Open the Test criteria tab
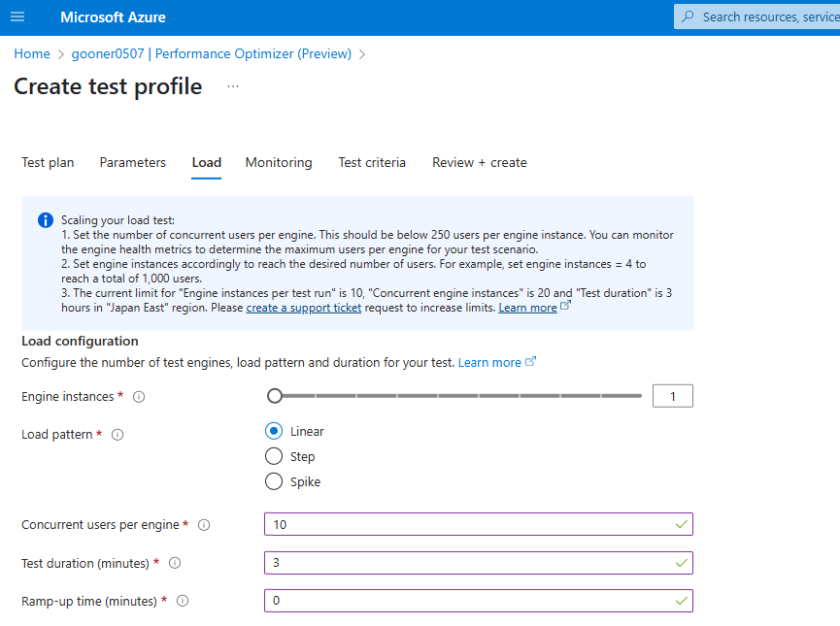Viewport: 840px width, 626px height. pos(372,162)
